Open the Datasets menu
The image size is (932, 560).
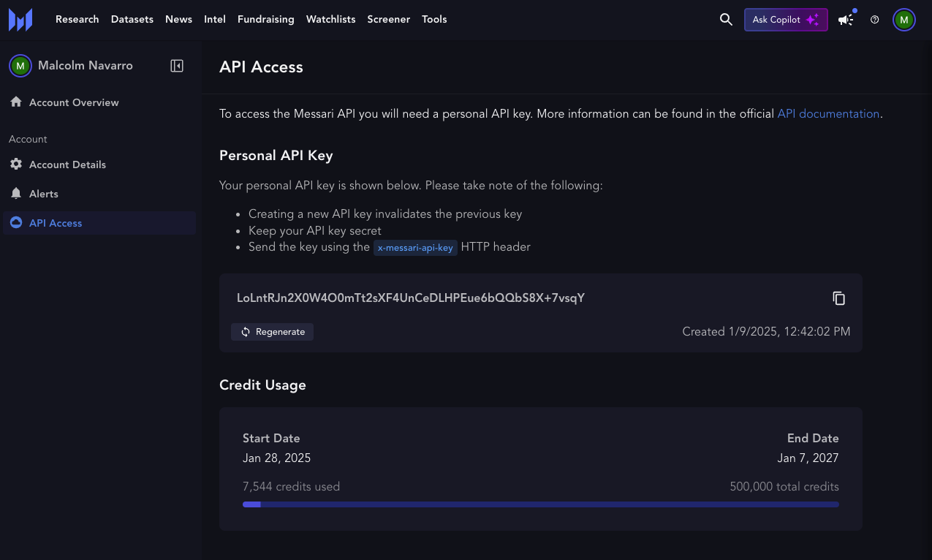point(132,20)
